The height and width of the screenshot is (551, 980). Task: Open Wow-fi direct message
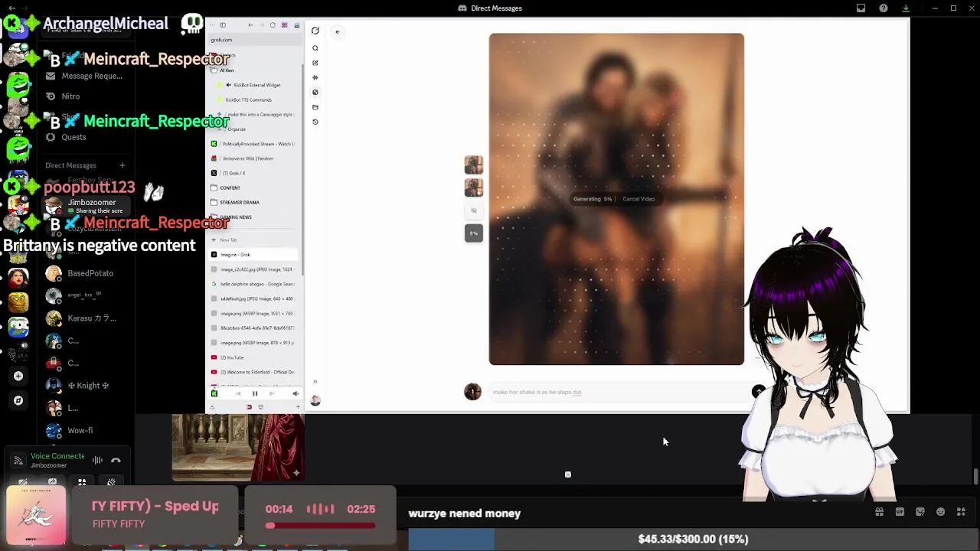pyautogui.click(x=86, y=430)
